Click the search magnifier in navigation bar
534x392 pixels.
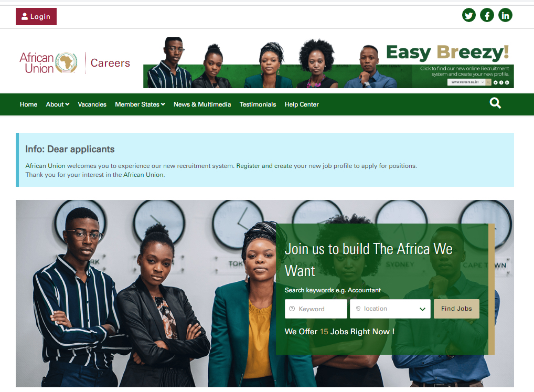click(x=495, y=103)
